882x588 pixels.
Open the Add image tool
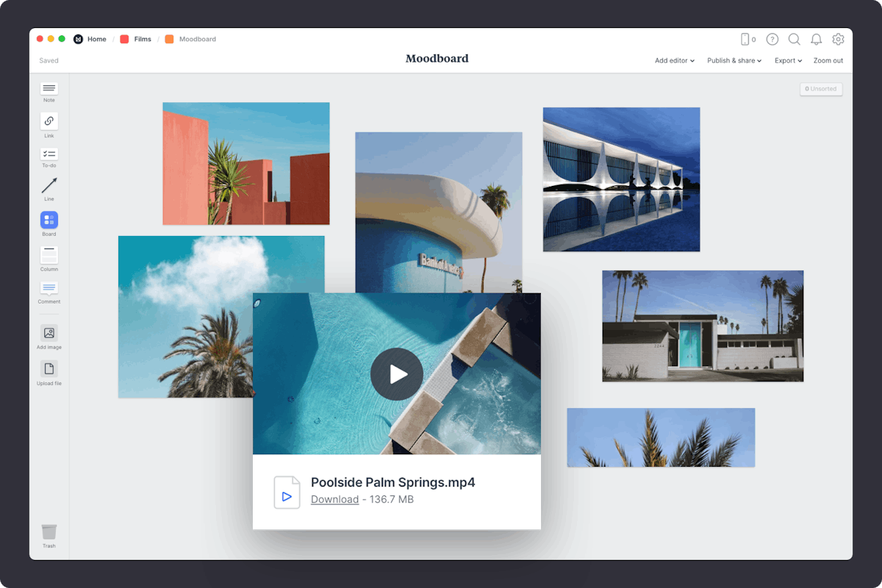click(x=49, y=334)
